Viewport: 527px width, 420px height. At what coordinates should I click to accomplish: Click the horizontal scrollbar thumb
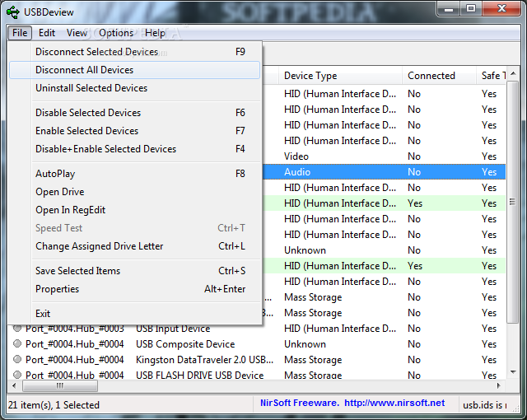tap(60, 385)
